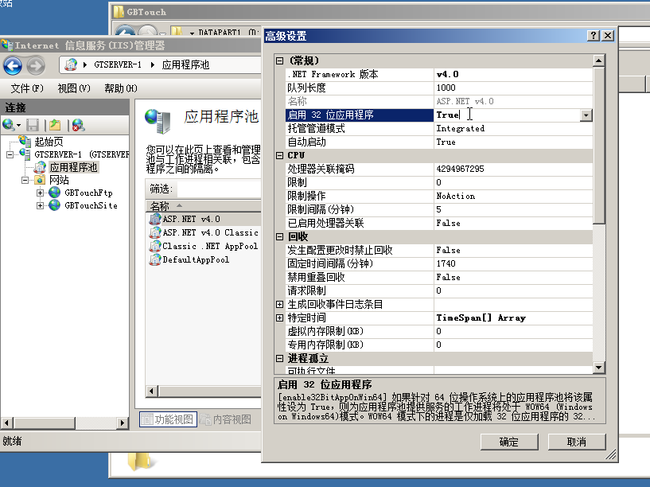Expand 生成回收事件日志条目 property
This screenshot has width=650, height=487.
coord(280,304)
